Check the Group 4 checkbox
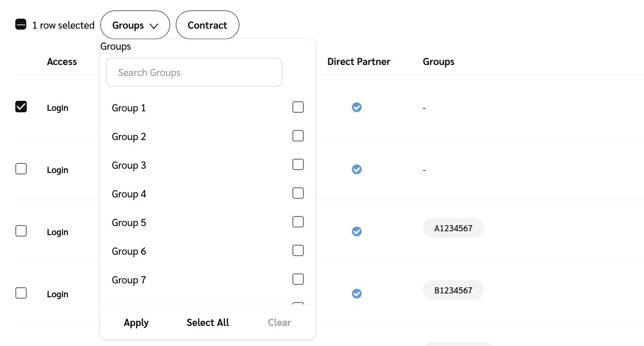This screenshot has width=644, height=346. coord(298,194)
